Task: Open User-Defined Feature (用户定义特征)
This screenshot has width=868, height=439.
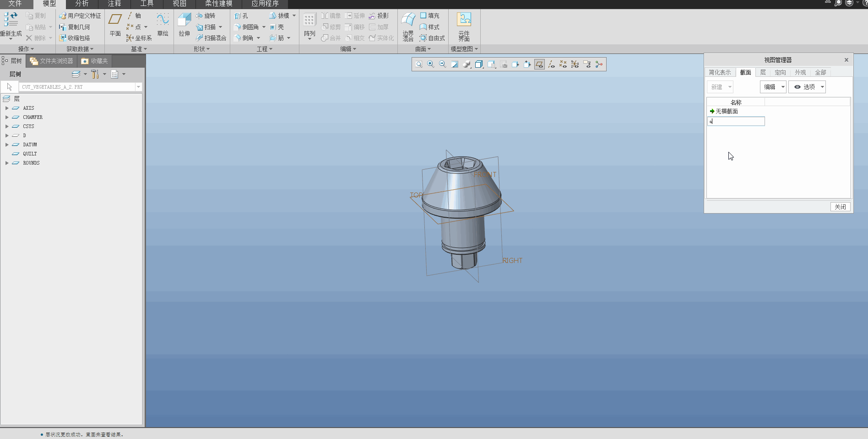Action: point(80,16)
